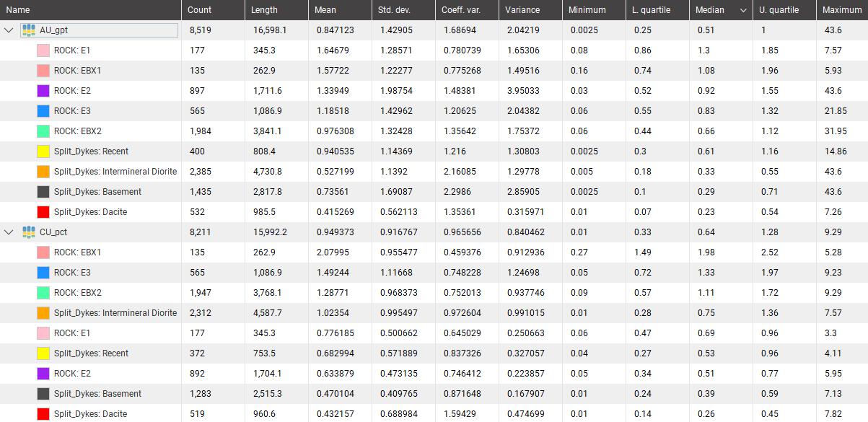The image size is (868, 422).
Task: Click the Maximum column header
Action: 842,10
